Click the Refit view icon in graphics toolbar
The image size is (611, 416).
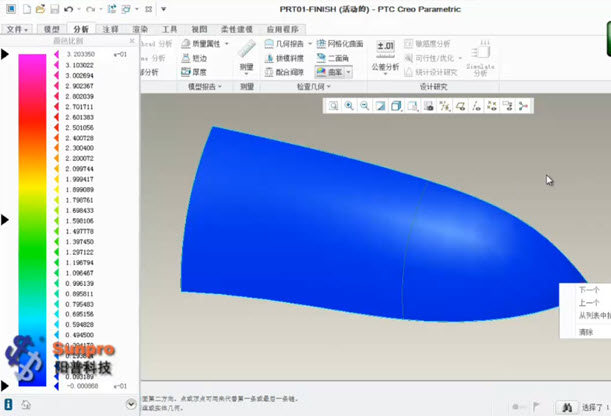coord(333,106)
